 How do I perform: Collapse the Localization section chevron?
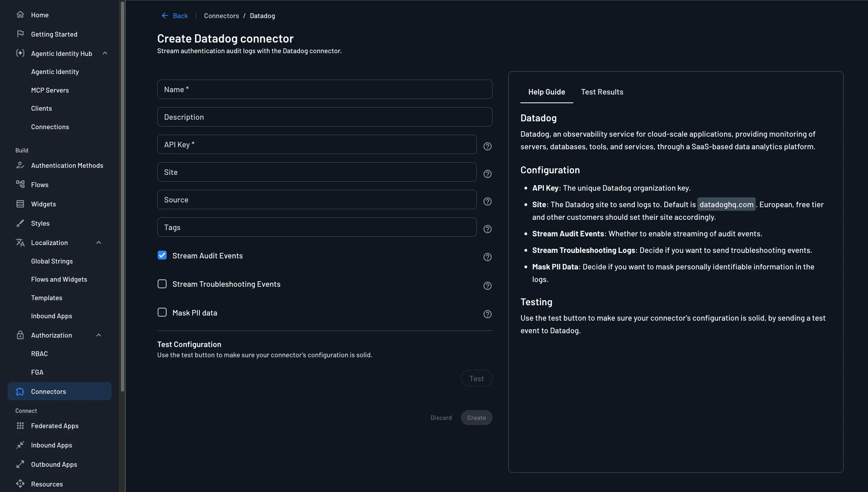pos(99,242)
